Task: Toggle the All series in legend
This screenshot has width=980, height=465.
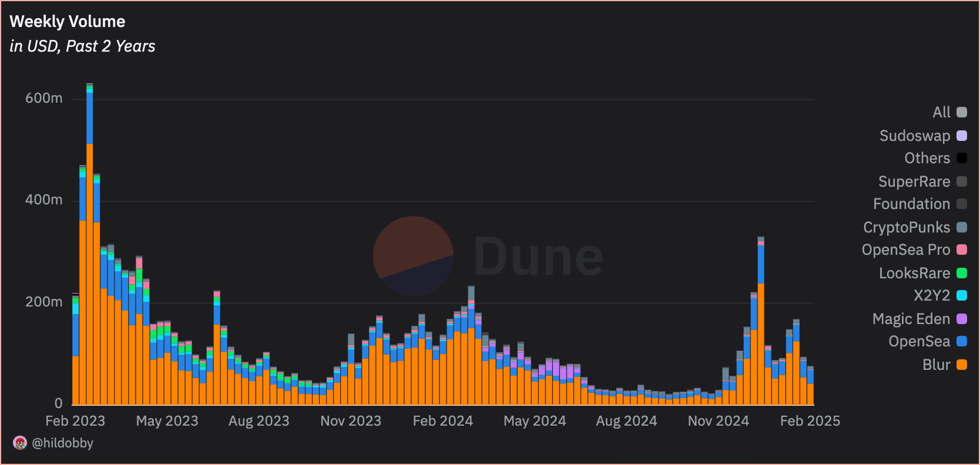Action: 961,112
